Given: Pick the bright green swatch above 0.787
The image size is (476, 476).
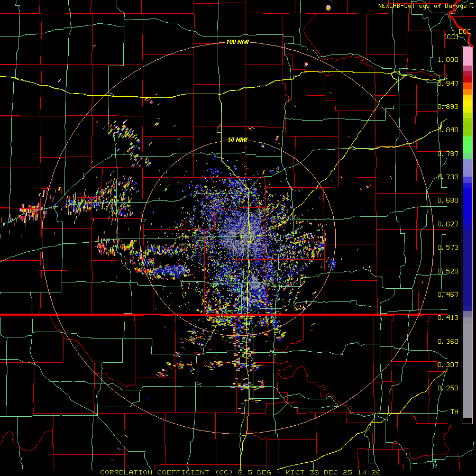Looking at the screenshot, I should [x=467, y=144].
